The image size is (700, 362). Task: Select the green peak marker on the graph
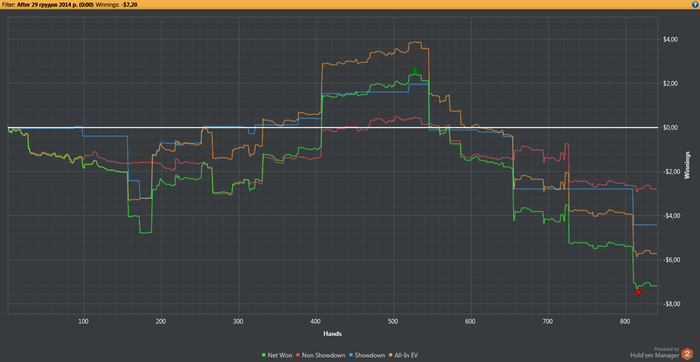415,71
